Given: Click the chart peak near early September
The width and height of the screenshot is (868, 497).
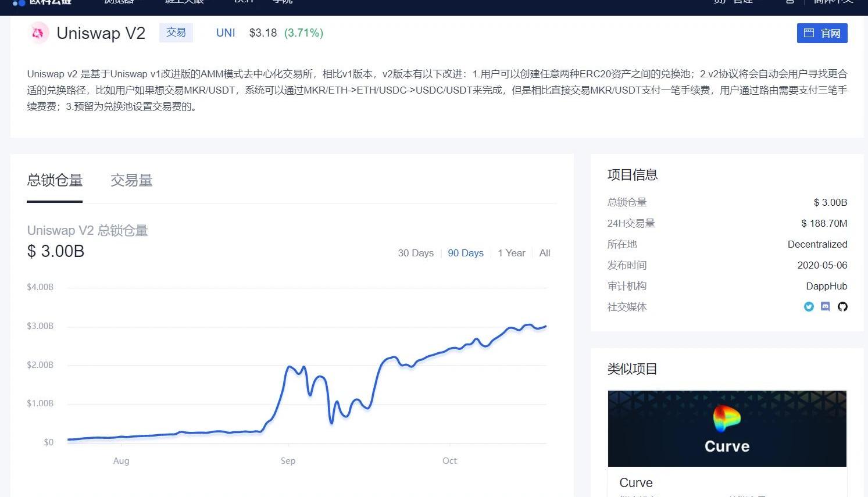Looking at the screenshot, I should pos(289,367).
